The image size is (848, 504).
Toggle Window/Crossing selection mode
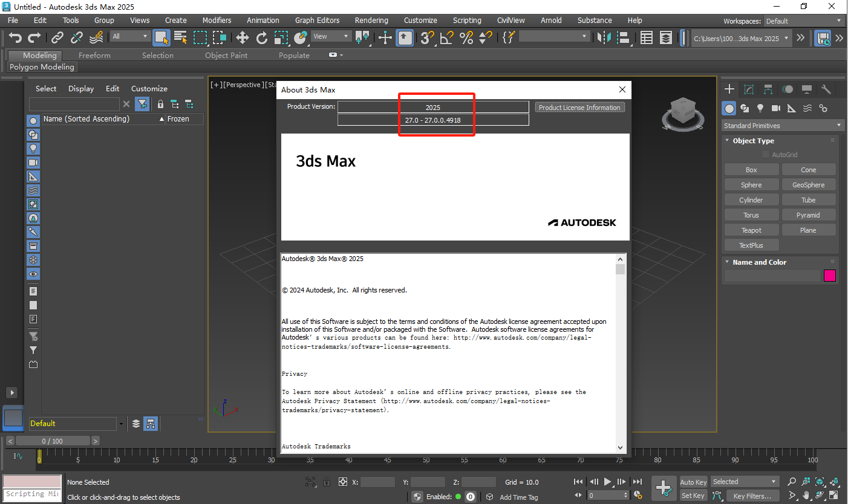(x=219, y=37)
